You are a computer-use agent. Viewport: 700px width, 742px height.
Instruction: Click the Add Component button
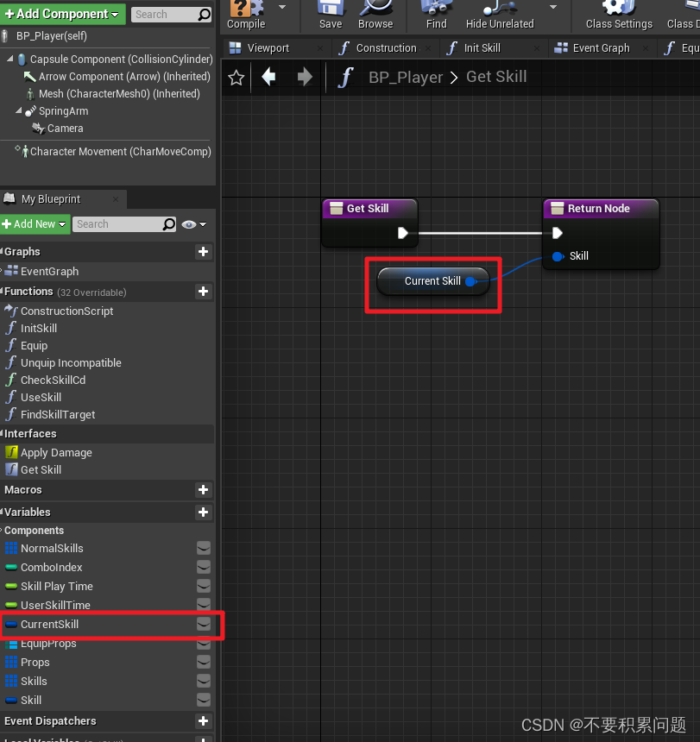[x=62, y=14]
